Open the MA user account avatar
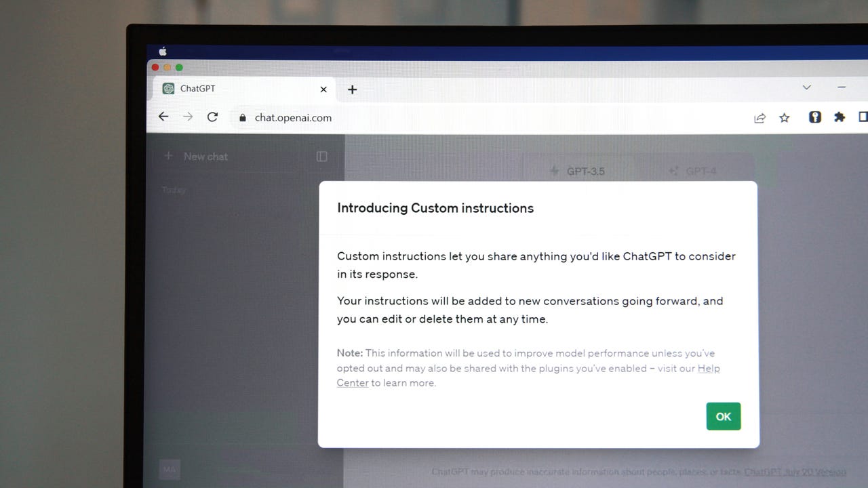 [x=169, y=469]
